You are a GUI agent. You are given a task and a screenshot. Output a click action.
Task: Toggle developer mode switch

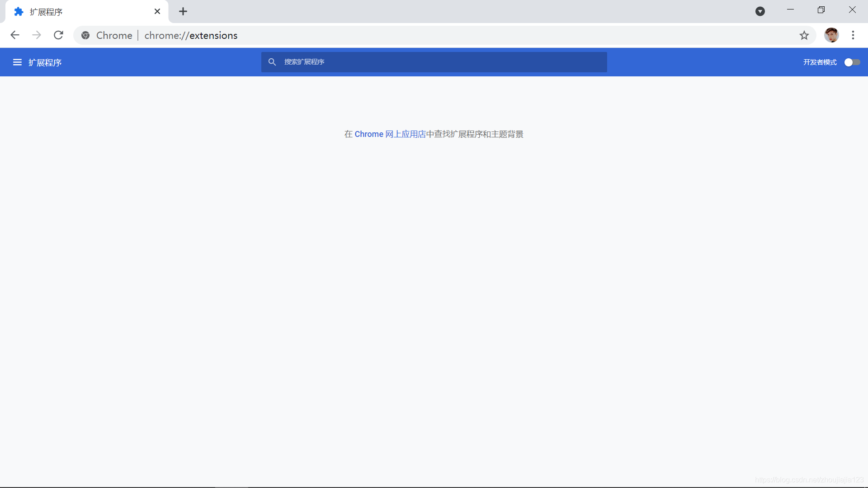point(852,62)
